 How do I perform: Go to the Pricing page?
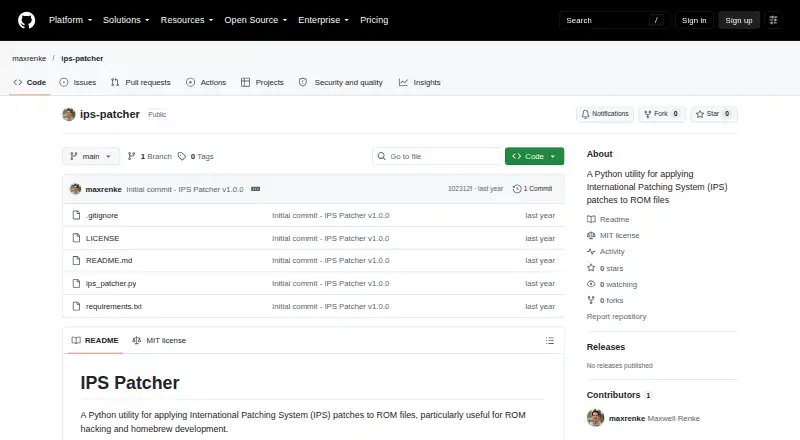click(374, 20)
